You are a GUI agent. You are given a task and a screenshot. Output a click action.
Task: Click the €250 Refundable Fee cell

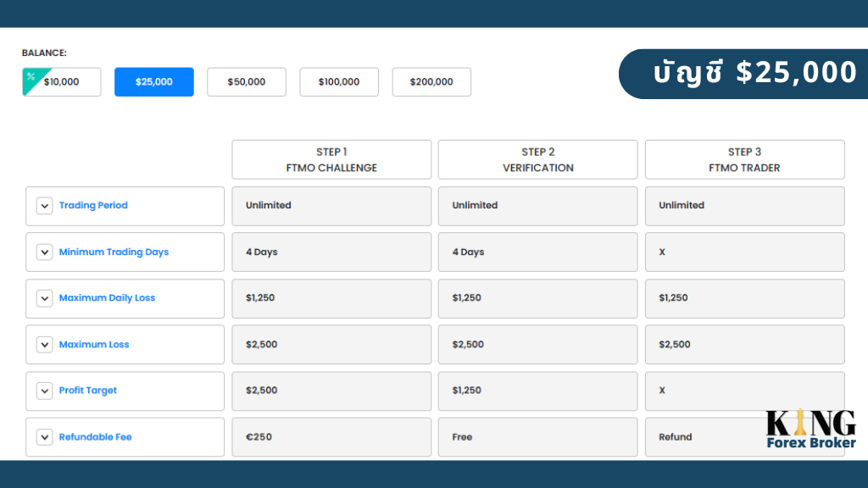[331, 437]
